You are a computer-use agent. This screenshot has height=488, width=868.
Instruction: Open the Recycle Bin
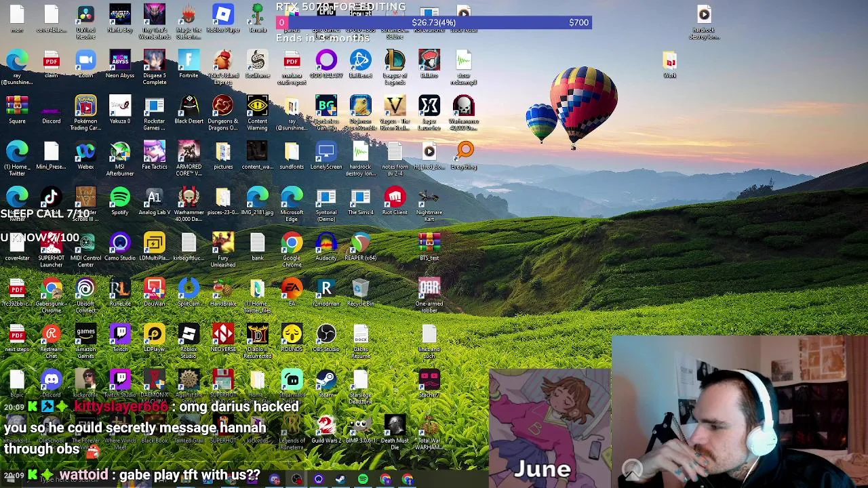[361, 291]
